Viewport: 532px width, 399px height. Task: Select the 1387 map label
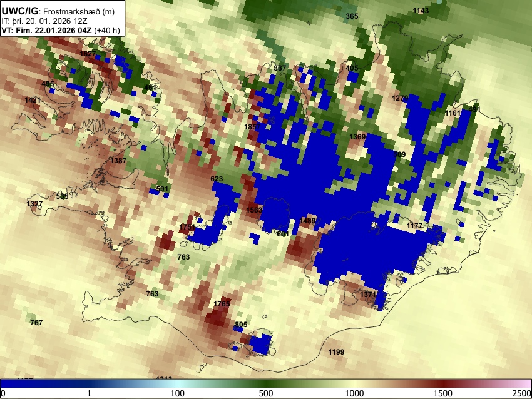(x=118, y=160)
